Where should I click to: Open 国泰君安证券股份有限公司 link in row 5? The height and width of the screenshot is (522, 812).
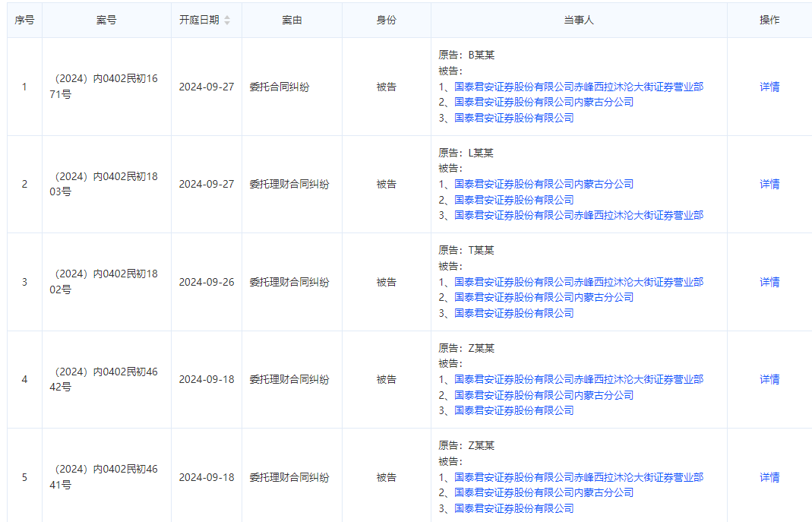click(x=513, y=508)
